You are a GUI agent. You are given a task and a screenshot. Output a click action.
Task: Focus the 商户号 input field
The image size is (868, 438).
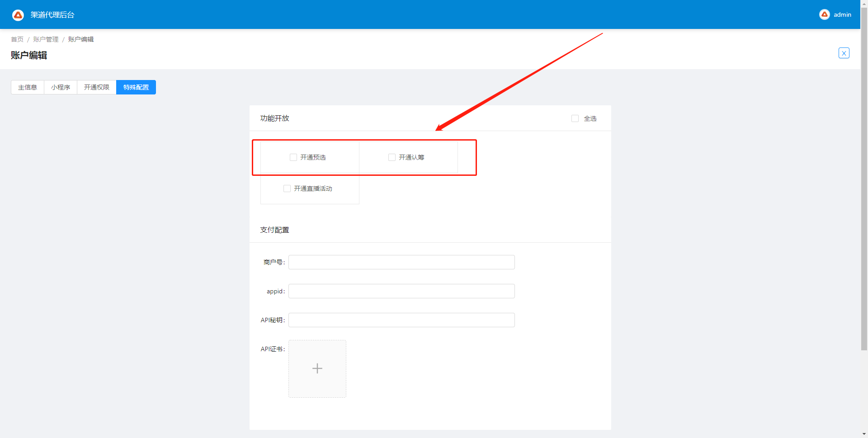(401, 262)
